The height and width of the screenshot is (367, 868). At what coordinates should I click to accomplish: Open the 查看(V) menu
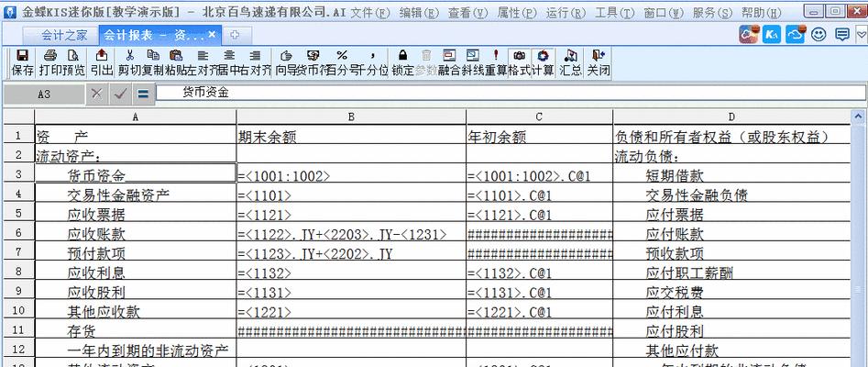(x=468, y=13)
